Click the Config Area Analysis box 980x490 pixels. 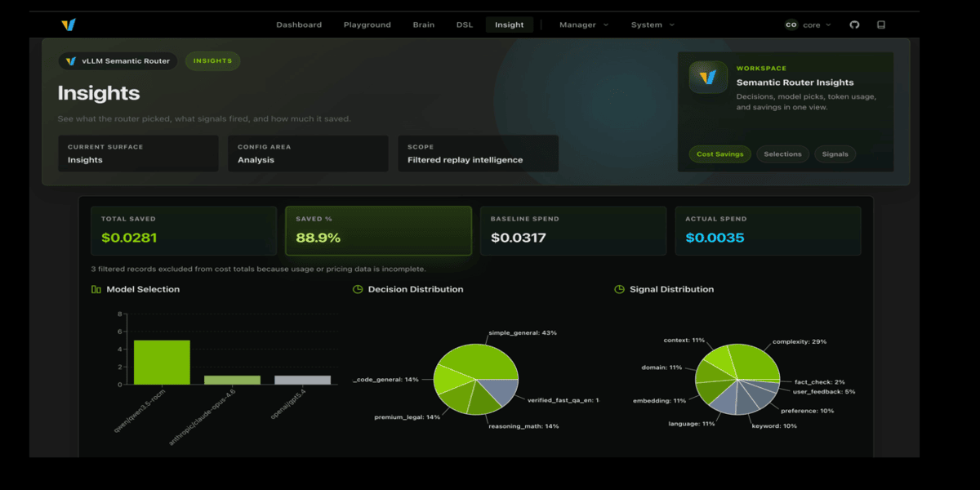coord(308,154)
